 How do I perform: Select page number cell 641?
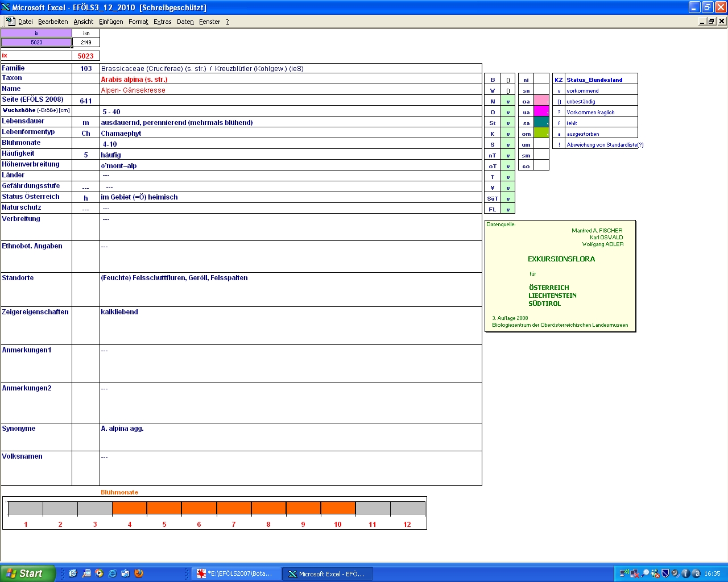pos(86,101)
